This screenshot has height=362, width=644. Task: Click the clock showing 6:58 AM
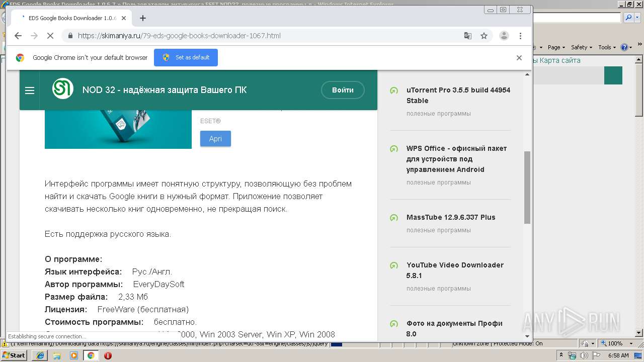coord(618,355)
